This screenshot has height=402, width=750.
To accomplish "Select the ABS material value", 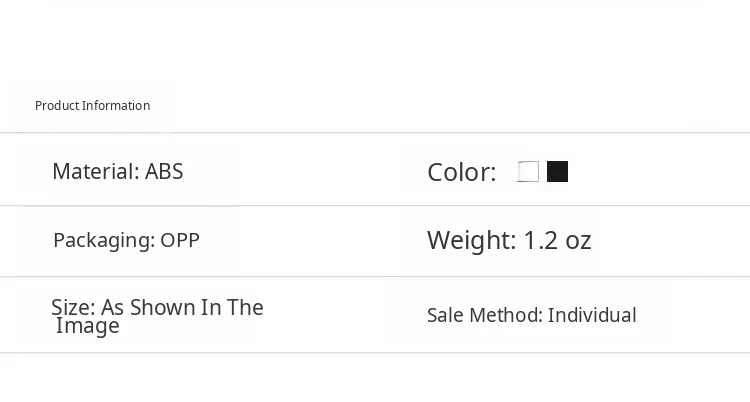I will point(164,171).
